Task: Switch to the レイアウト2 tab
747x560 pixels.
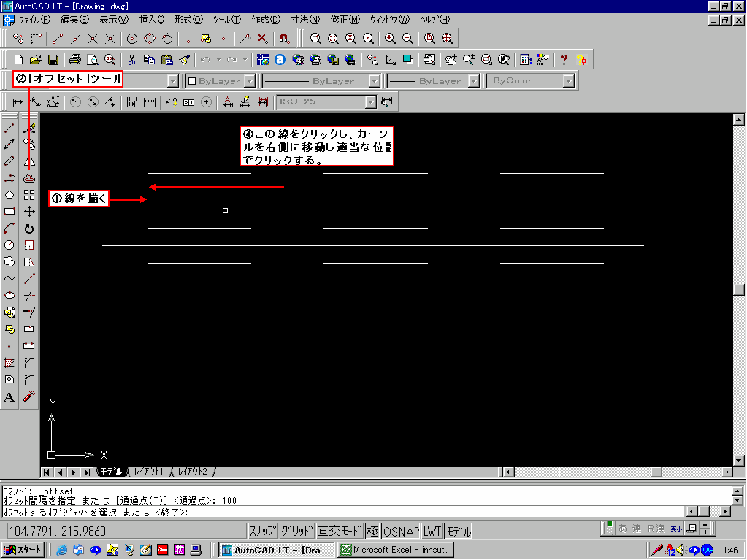Action: coord(193,472)
